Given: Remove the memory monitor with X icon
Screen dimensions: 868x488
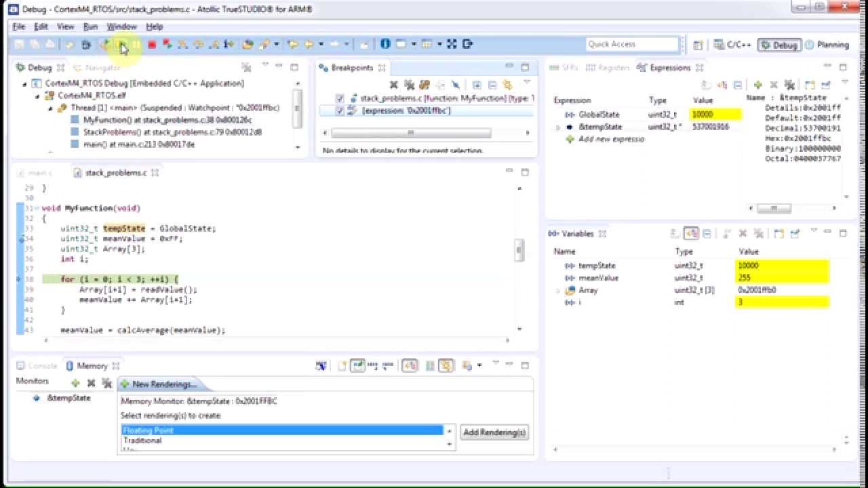Looking at the screenshot, I should coord(91,383).
